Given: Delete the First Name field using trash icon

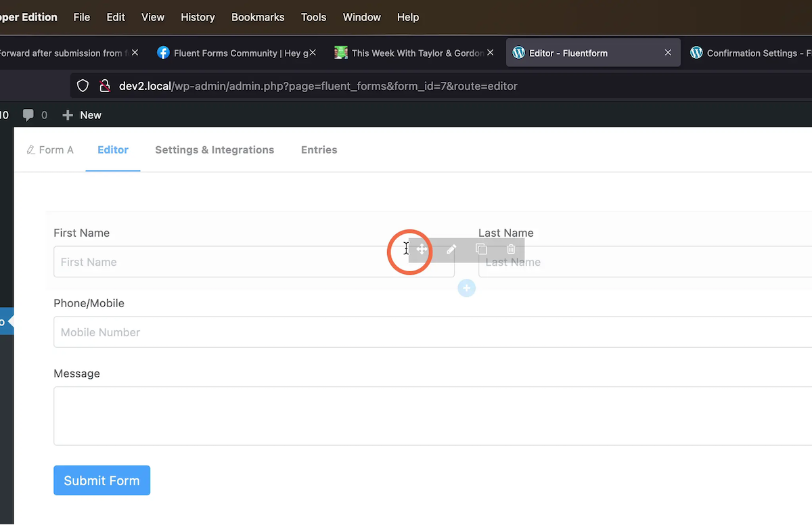Looking at the screenshot, I should (511, 249).
